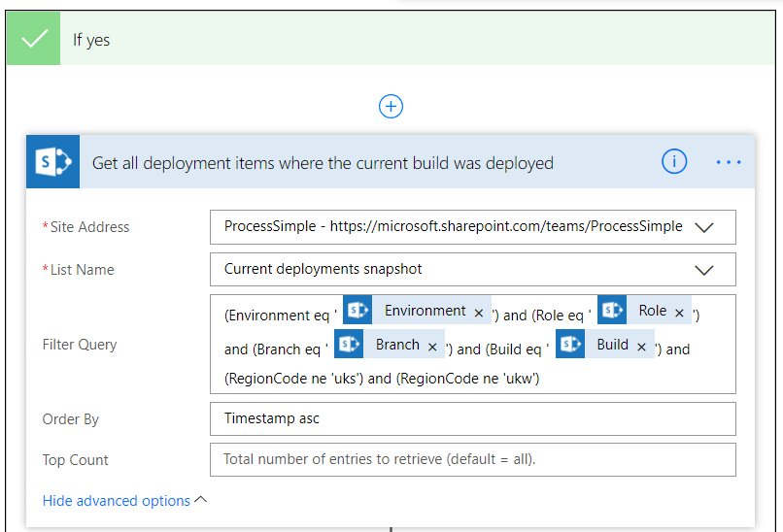This screenshot has width=783, height=532.
Task: Remove the Branch dynamic token
Action: [433, 347]
